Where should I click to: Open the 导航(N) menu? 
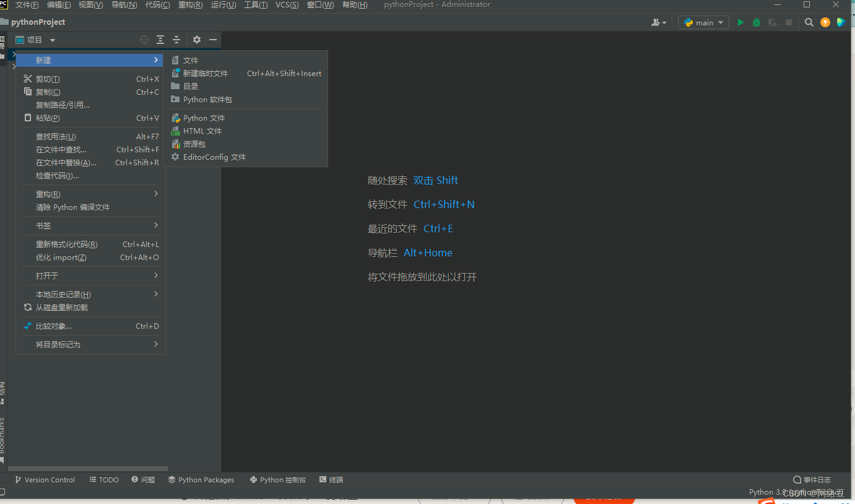point(124,5)
